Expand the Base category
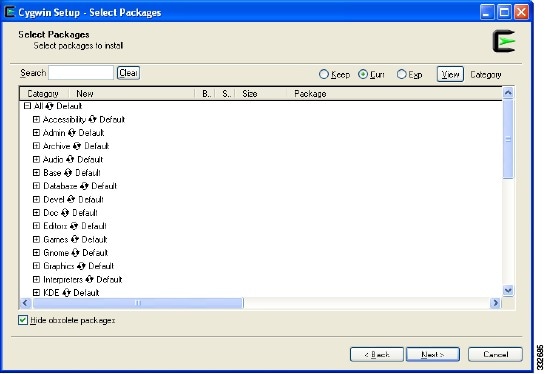 [36, 172]
